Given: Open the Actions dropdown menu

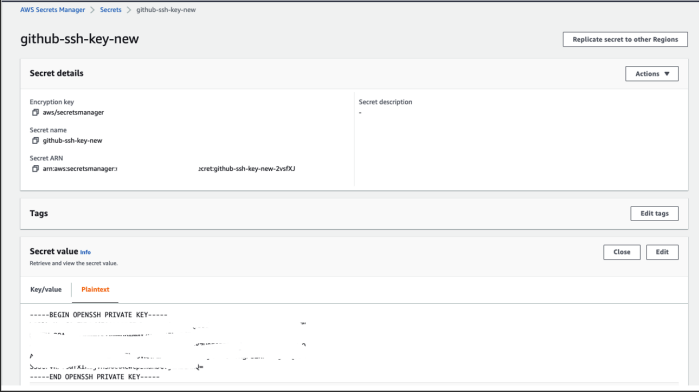Looking at the screenshot, I should click(652, 74).
